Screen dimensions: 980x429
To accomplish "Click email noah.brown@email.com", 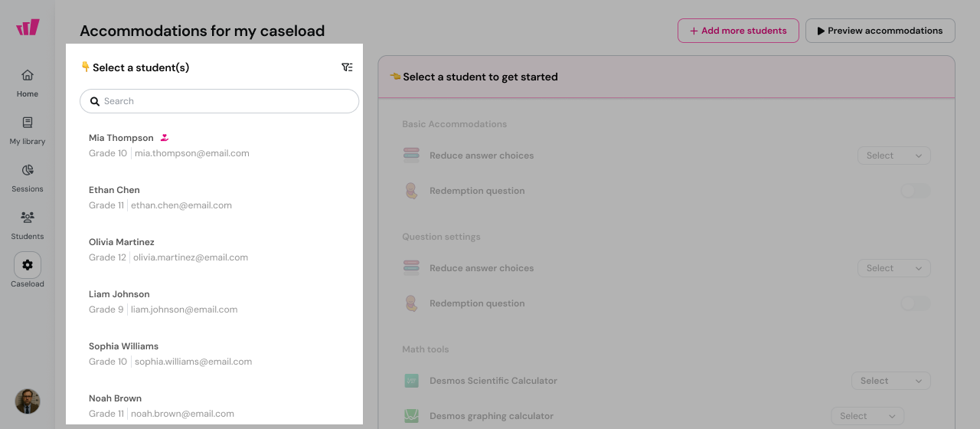I will (183, 414).
